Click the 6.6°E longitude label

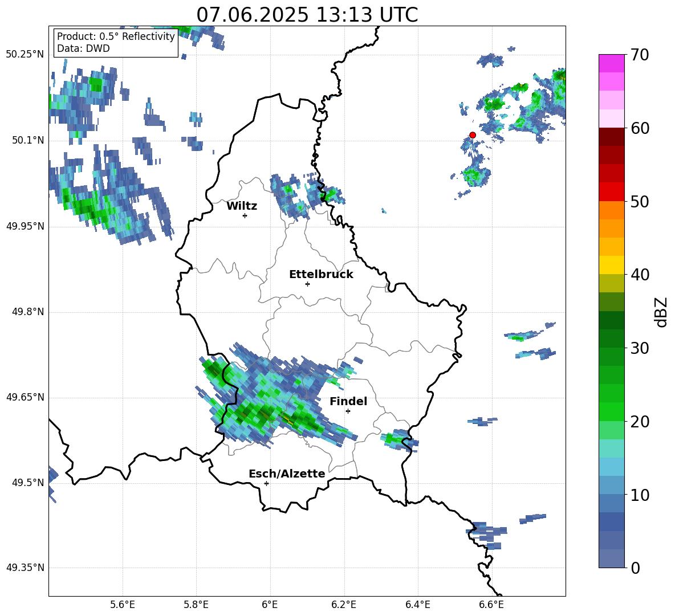click(x=491, y=605)
